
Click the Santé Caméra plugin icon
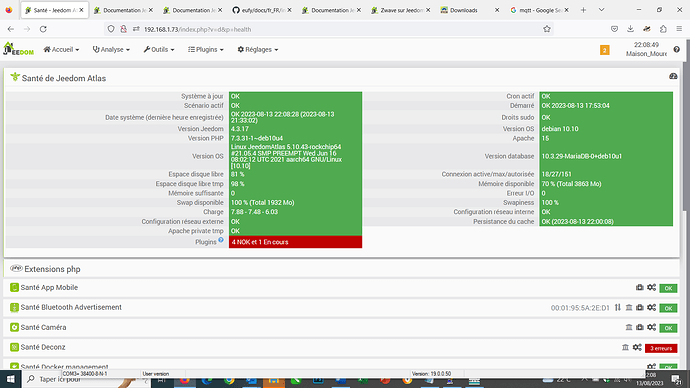(x=14, y=327)
